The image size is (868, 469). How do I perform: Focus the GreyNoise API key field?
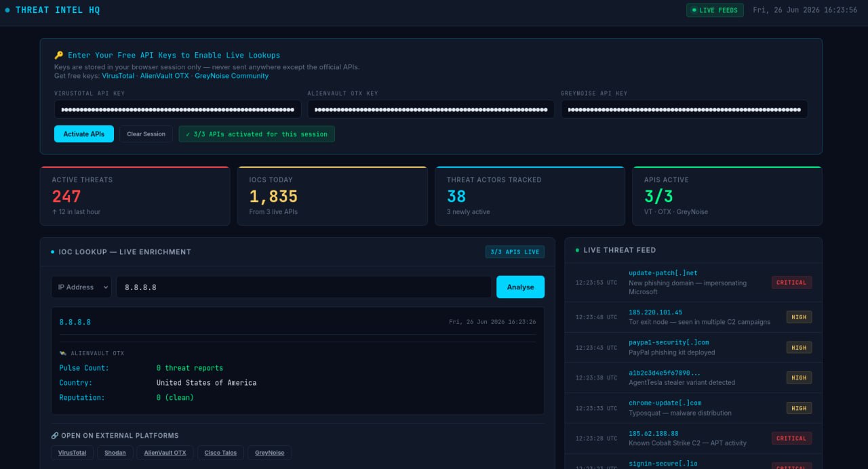click(684, 109)
